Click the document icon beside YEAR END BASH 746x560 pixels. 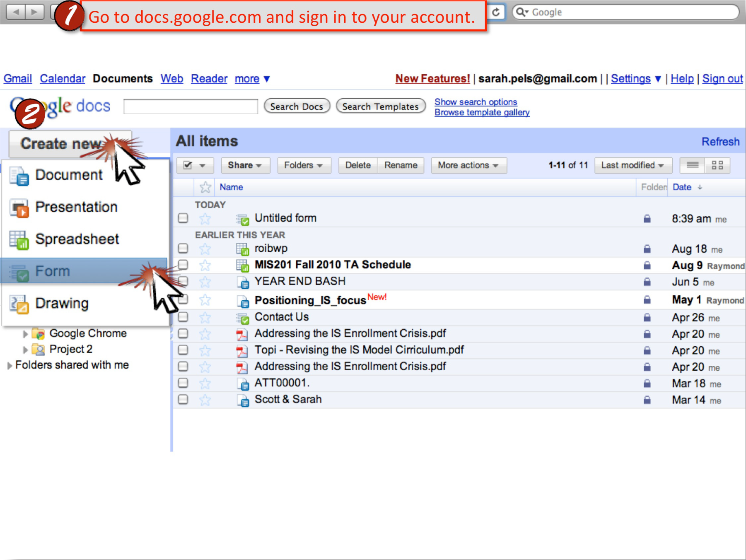[243, 282]
